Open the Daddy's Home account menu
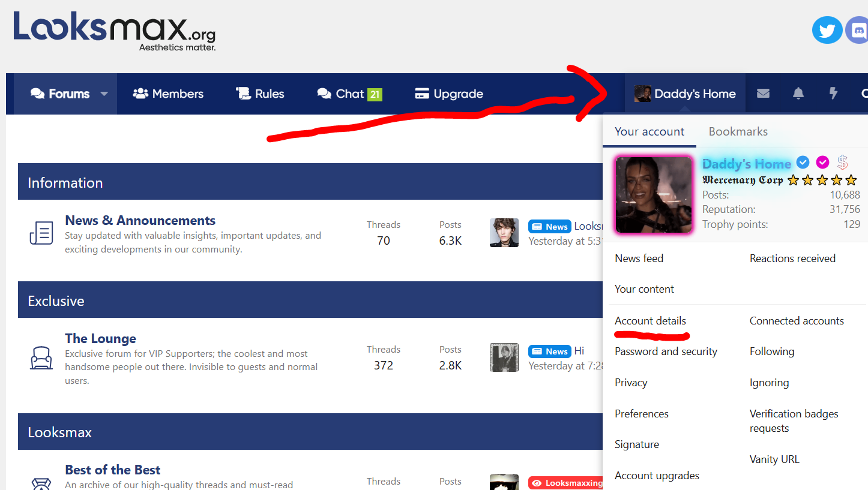 click(x=685, y=94)
